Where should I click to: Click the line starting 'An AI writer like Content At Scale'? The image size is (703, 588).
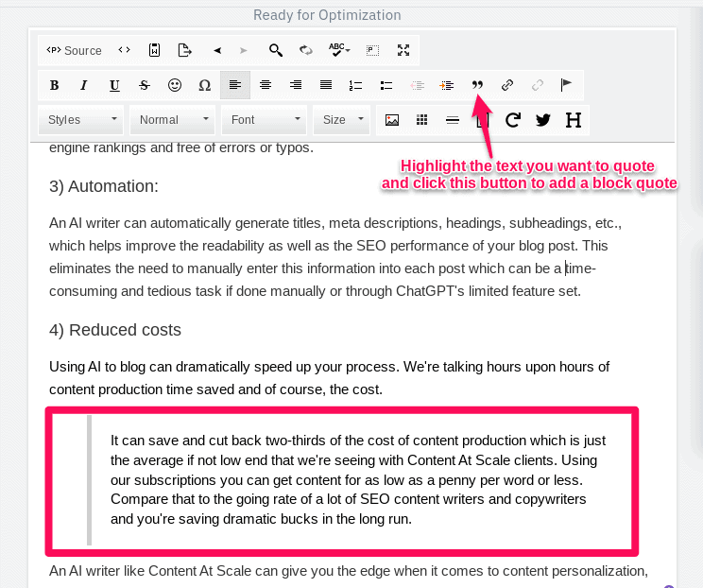click(x=349, y=571)
